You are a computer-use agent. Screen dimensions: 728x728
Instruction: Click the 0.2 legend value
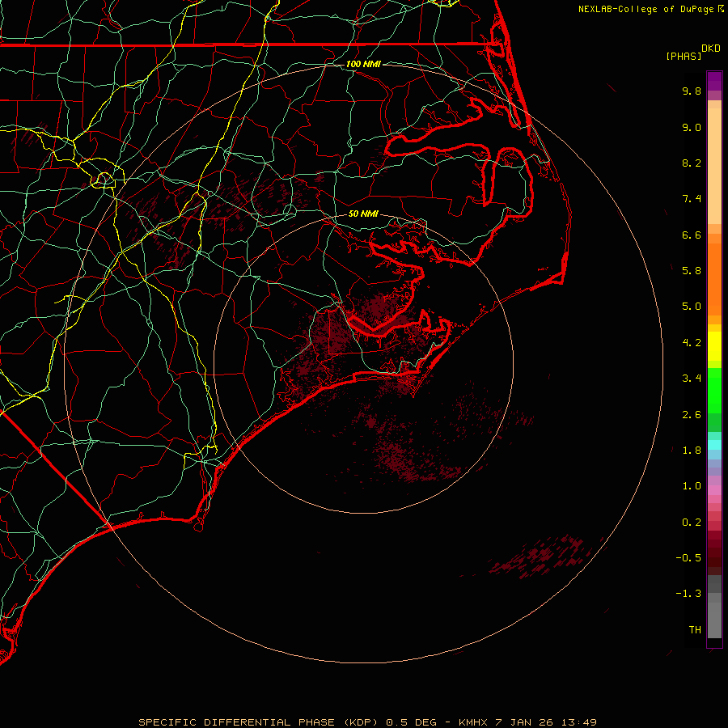(x=692, y=523)
